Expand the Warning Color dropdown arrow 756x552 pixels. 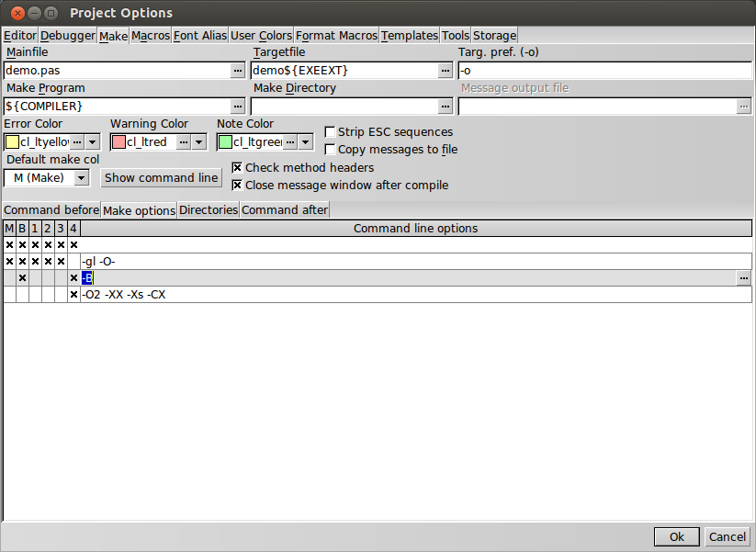click(198, 142)
